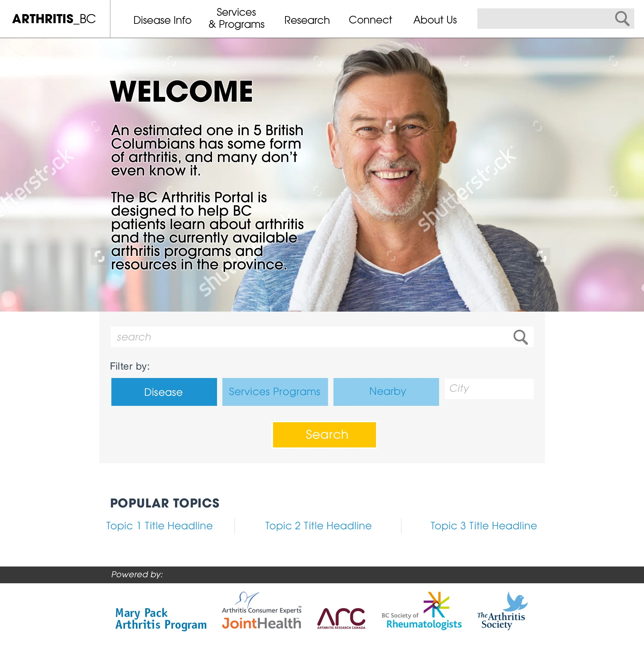Viewport: 644px width, 647px height.
Task: Open the Services & Programs menu
Action: pyautogui.click(x=236, y=18)
